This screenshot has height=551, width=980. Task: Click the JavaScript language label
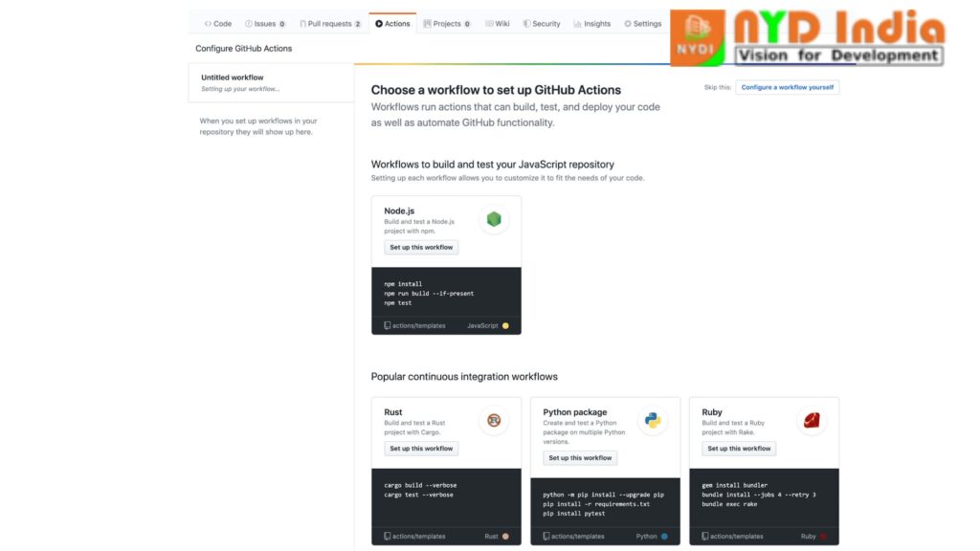(482, 325)
